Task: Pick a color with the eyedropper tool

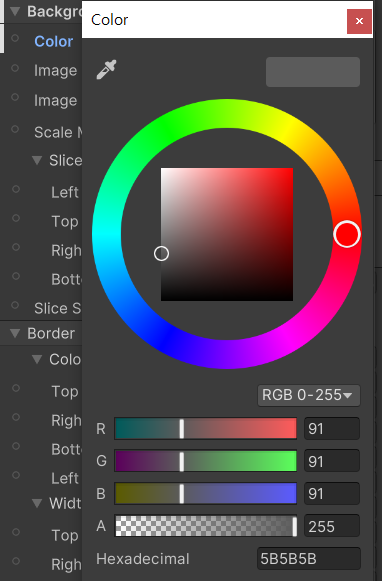Action: coord(106,69)
